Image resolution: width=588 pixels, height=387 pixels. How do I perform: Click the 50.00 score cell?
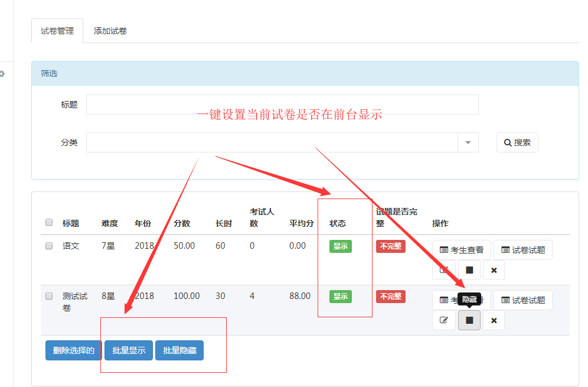pos(184,246)
